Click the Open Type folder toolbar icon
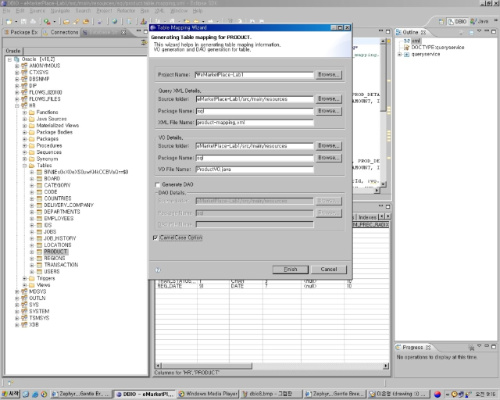Viewport: 500px width, 400px height. coord(66,22)
